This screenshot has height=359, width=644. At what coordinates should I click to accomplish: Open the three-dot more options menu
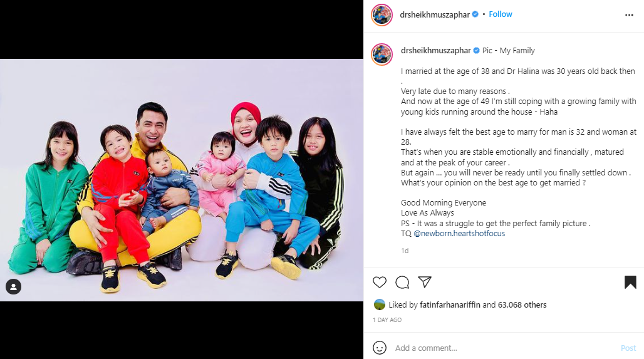[x=629, y=15]
